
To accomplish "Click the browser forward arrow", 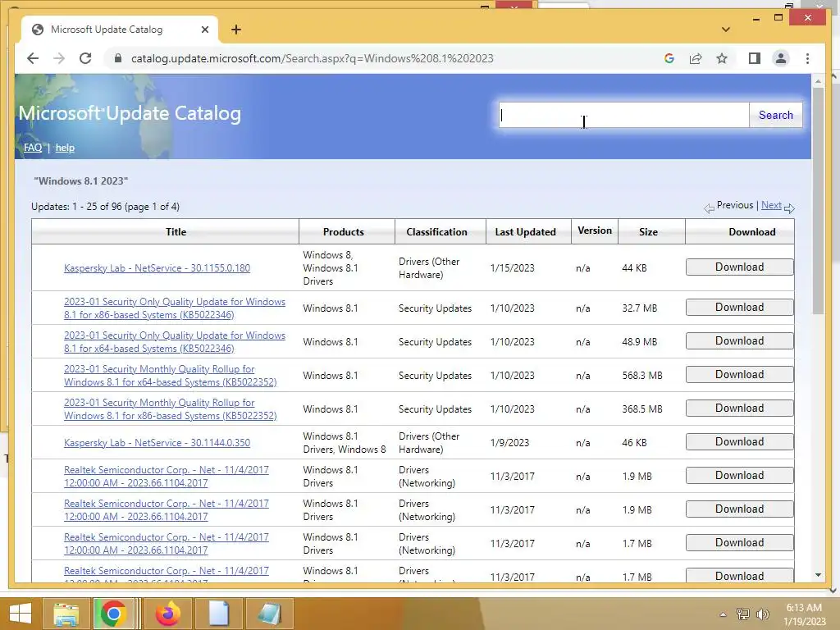I will point(59,58).
